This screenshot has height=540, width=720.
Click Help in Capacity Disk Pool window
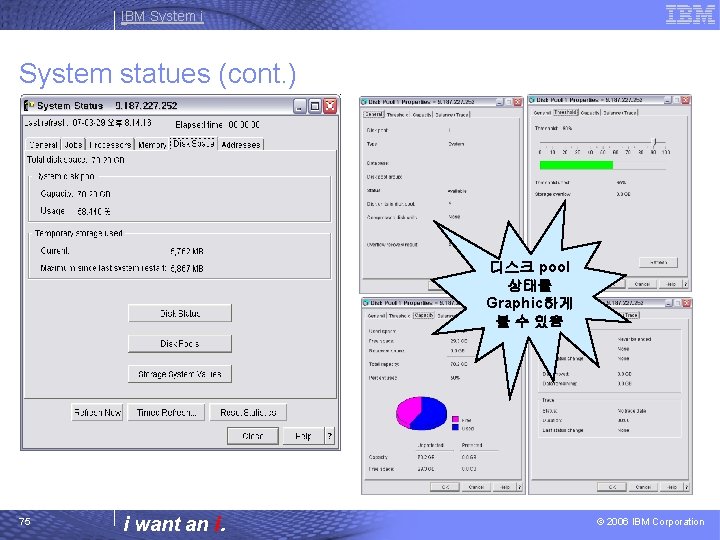coord(505,487)
